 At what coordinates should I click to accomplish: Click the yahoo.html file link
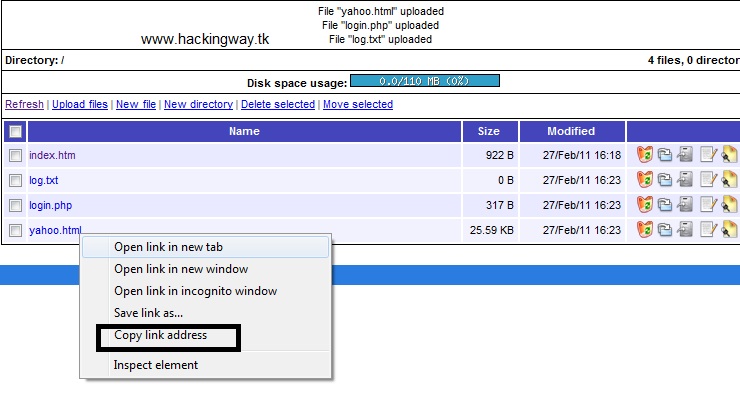(55, 230)
